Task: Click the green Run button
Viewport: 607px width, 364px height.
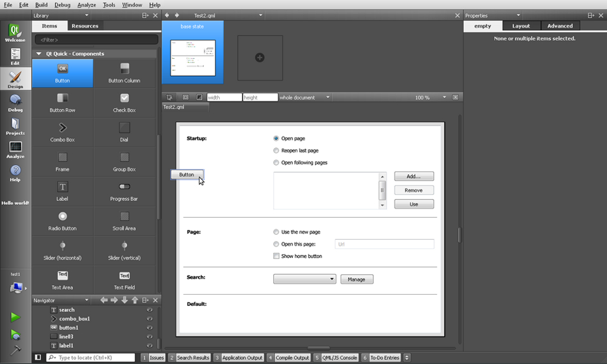Action: [x=15, y=317]
